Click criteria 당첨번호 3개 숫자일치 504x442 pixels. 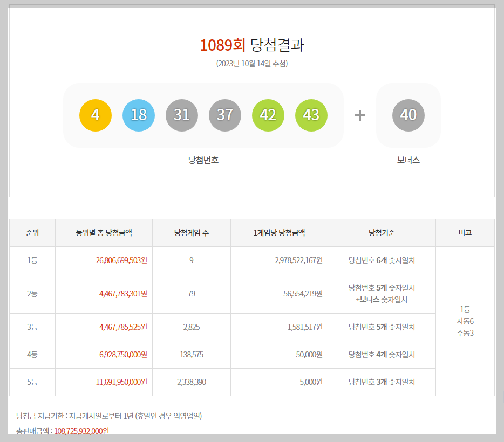click(x=382, y=382)
